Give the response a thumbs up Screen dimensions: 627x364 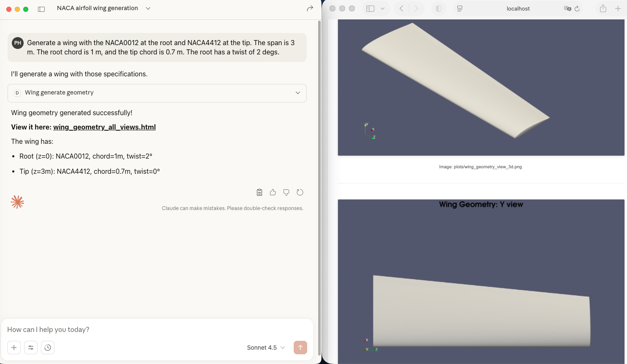point(273,192)
